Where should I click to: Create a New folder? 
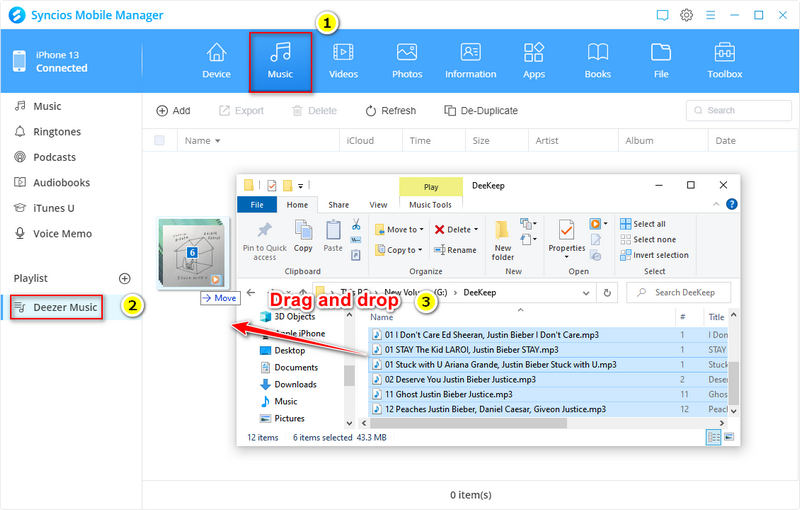(x=502, y=241)
